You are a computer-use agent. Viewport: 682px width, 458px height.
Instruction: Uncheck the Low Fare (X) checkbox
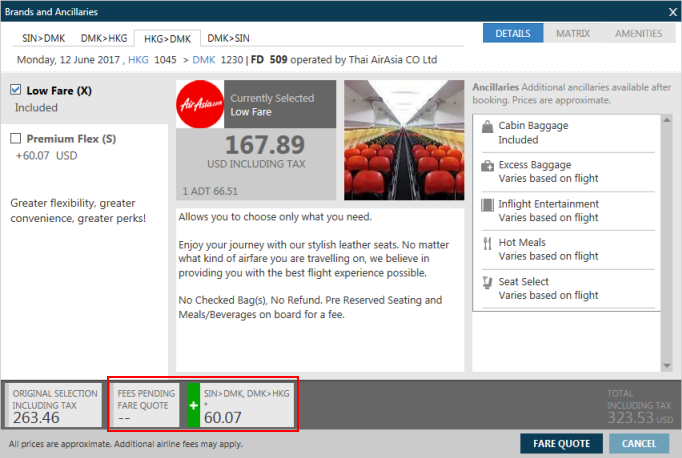[16, 90]
